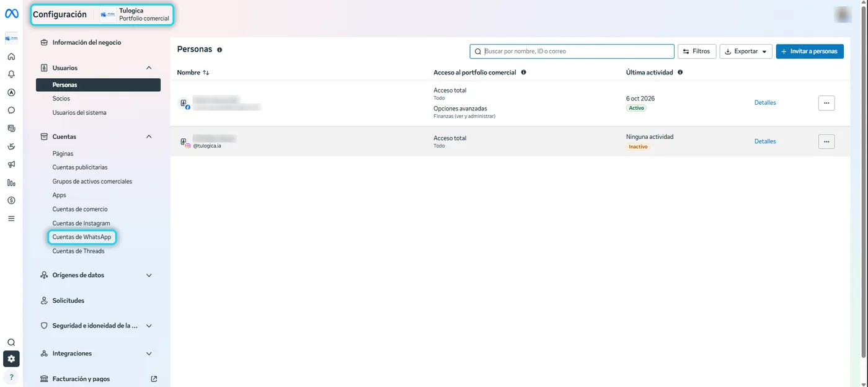Open Cuentas de Threads
The height and width of the screenshot is (387, 868).
click(79, 251)
